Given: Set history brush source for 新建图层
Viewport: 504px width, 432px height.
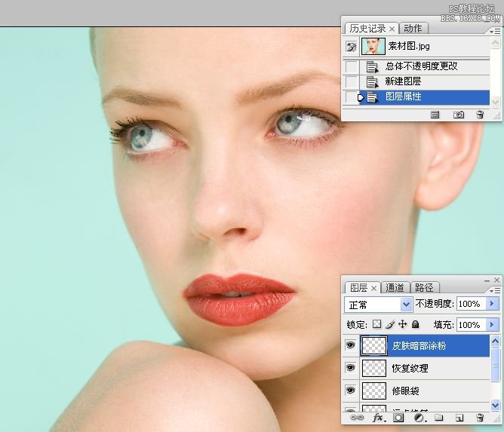Looking at the screenshot, I should 351,82.
